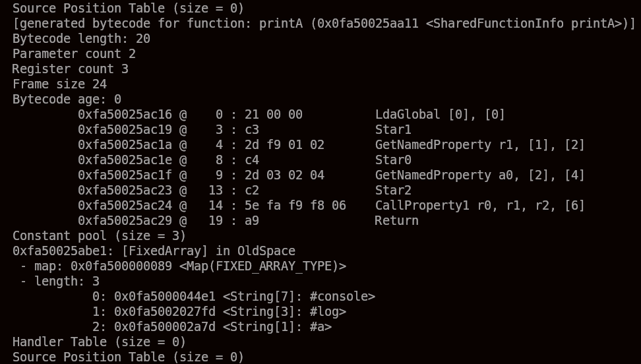Click the "Parameter count 2" line

coord(74,54)
